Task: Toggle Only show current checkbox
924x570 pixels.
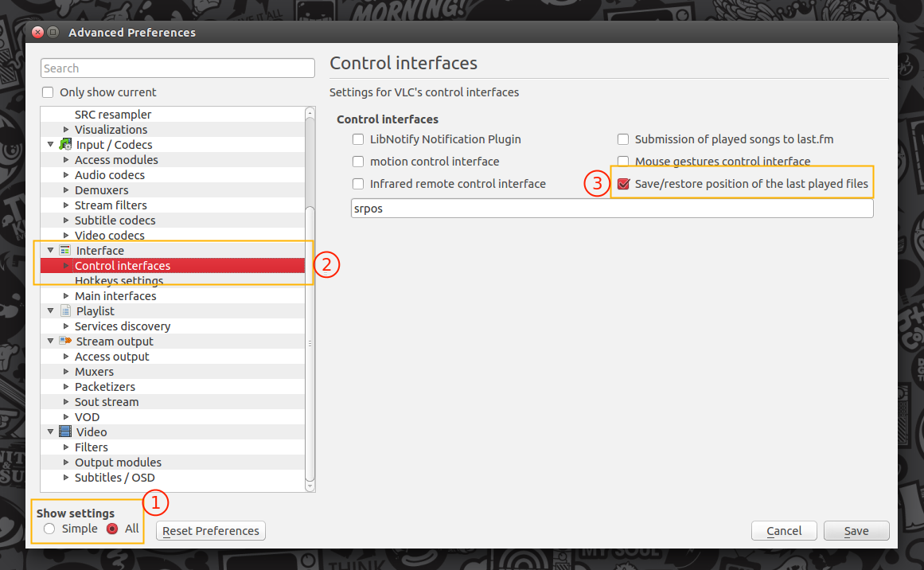Action: pos(48,92)
